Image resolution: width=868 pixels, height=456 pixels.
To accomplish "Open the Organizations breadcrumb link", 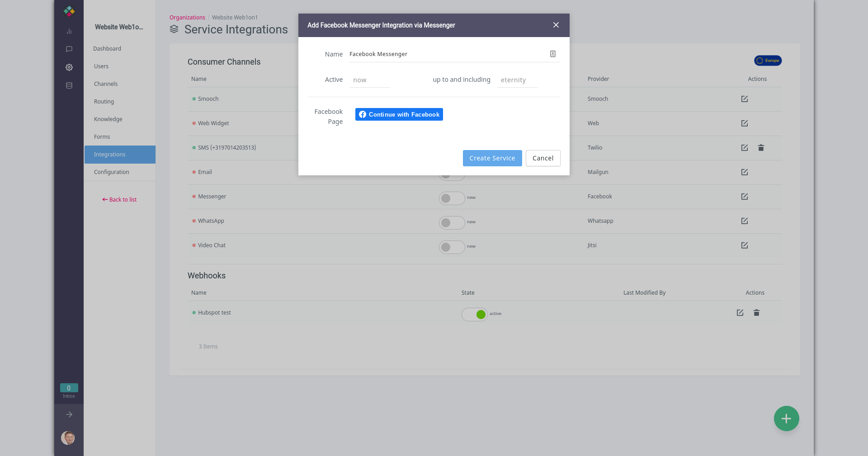I will [x=187, y=18].
